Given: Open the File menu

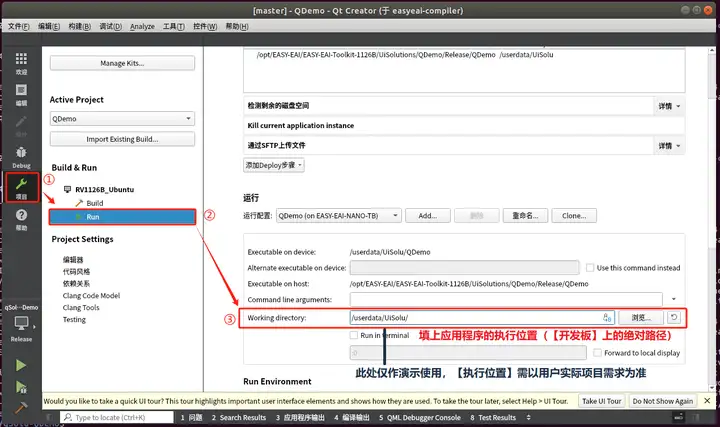Looking at the screenshot, I should pos(18,26).
